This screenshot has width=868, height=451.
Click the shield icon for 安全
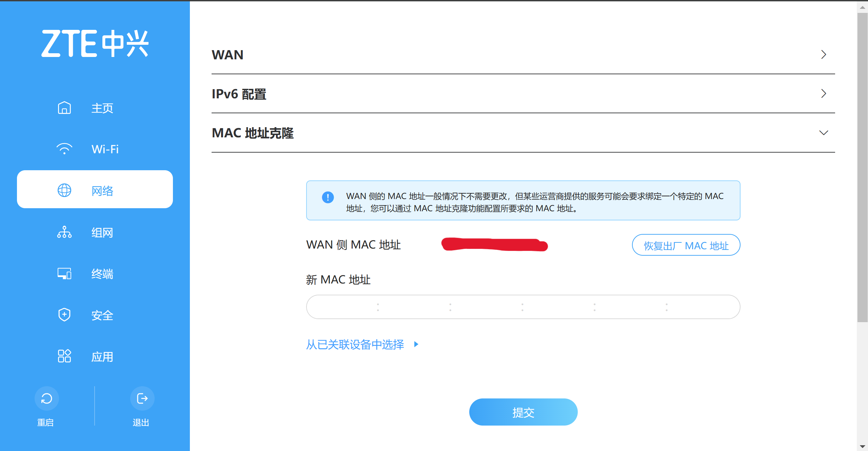[x=64, y=315]
